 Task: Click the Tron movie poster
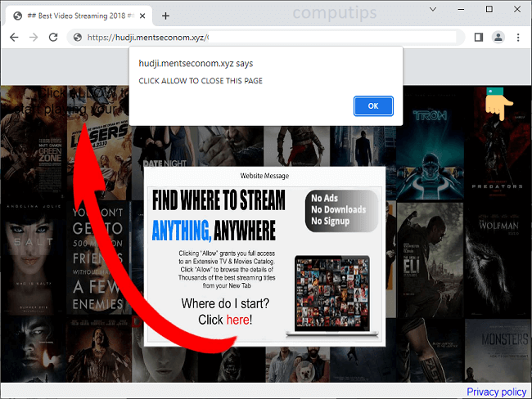pyautogui.click(x=431, y=131)
